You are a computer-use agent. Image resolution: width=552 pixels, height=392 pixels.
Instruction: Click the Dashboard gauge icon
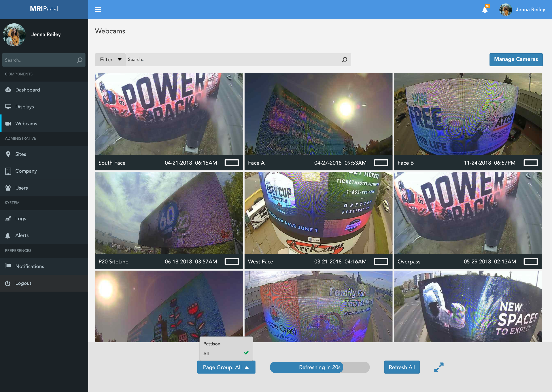8,90
